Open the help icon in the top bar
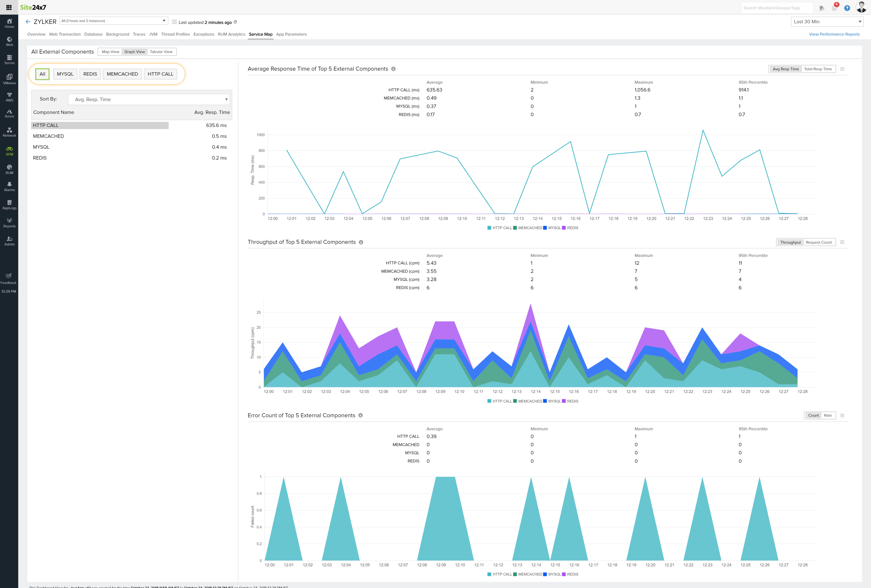The image size is (871, 588). [847, 8]
